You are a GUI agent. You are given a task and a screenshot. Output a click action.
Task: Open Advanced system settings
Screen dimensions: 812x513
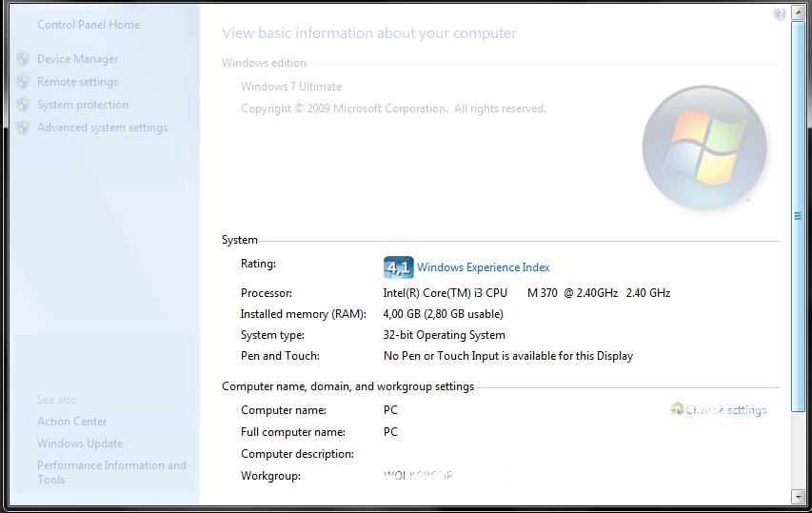103,128
